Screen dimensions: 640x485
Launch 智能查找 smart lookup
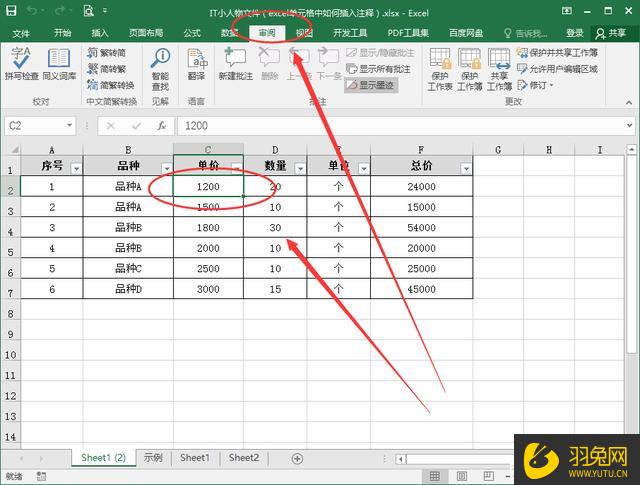click(160, 69)
